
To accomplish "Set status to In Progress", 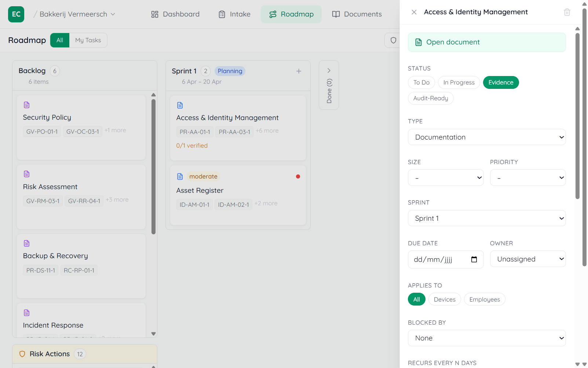I will click(x=459, y=83).
